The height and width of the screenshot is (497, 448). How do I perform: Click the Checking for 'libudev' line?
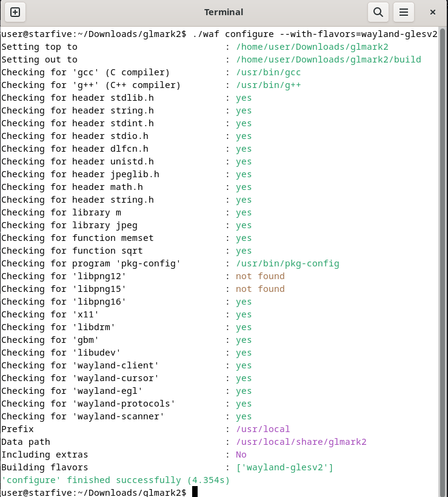pyautogui.click(x=127, y=353)
